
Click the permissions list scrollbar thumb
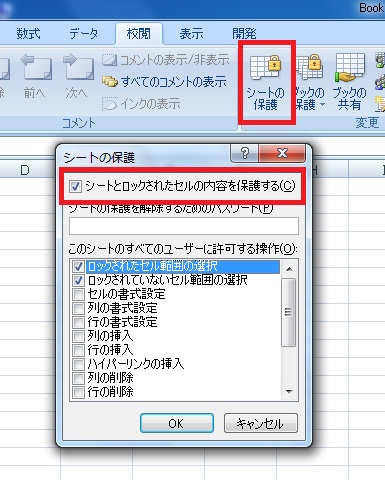[289, 312]
